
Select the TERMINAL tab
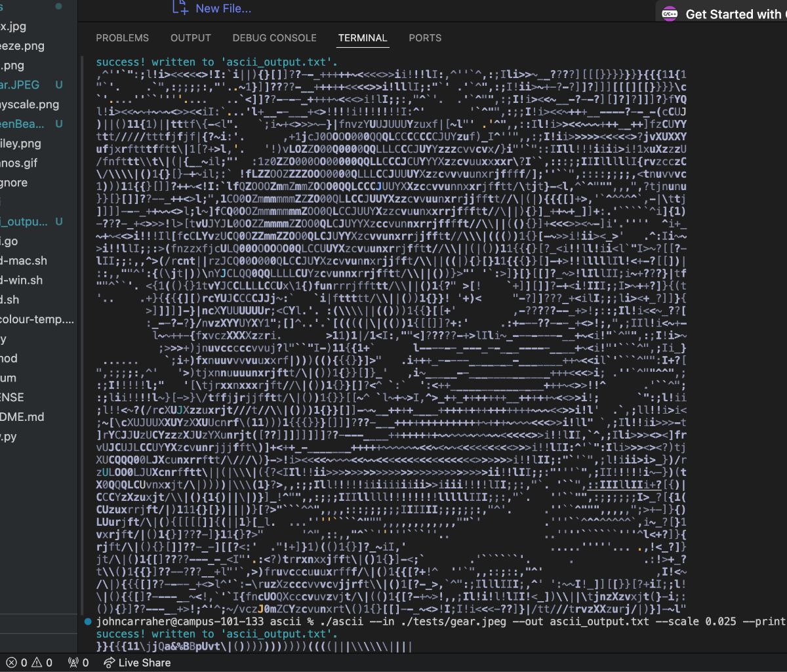tap(363, 38)
